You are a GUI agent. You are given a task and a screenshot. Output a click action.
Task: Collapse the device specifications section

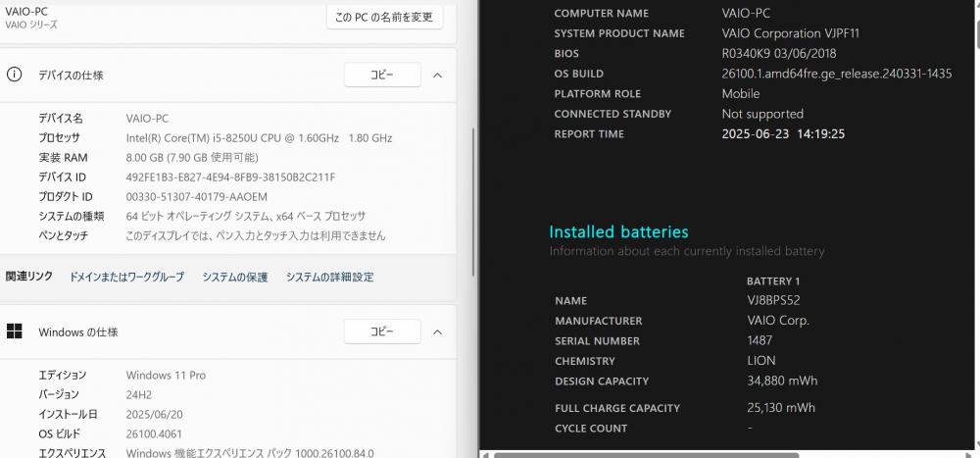point(437,76)
